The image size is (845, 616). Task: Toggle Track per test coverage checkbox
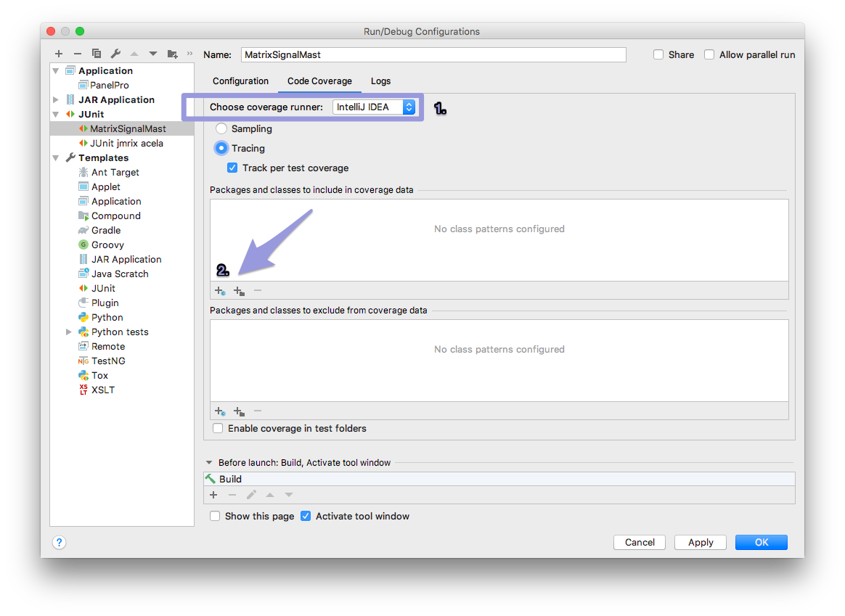pyautogui.click(x=232, y=168)
